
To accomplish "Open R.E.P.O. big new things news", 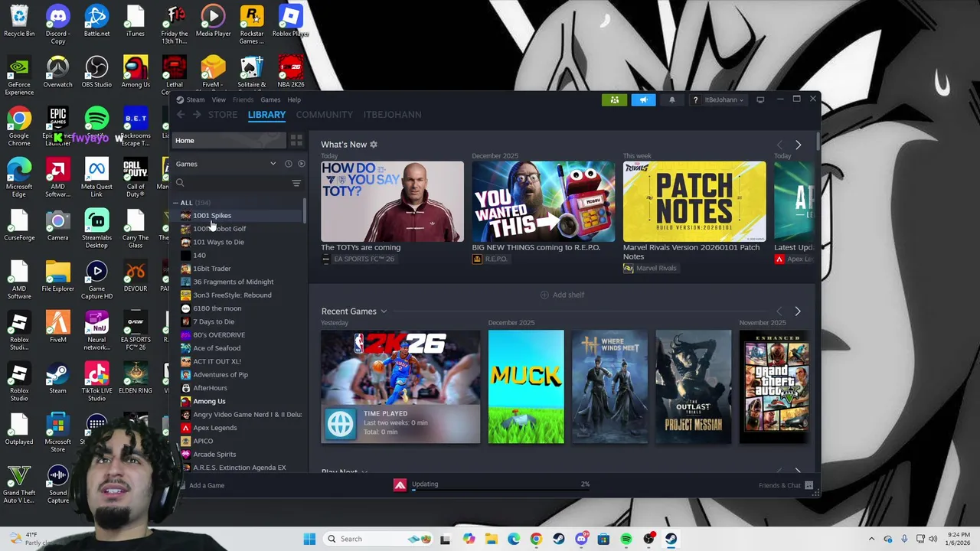I will coord(543,202).
